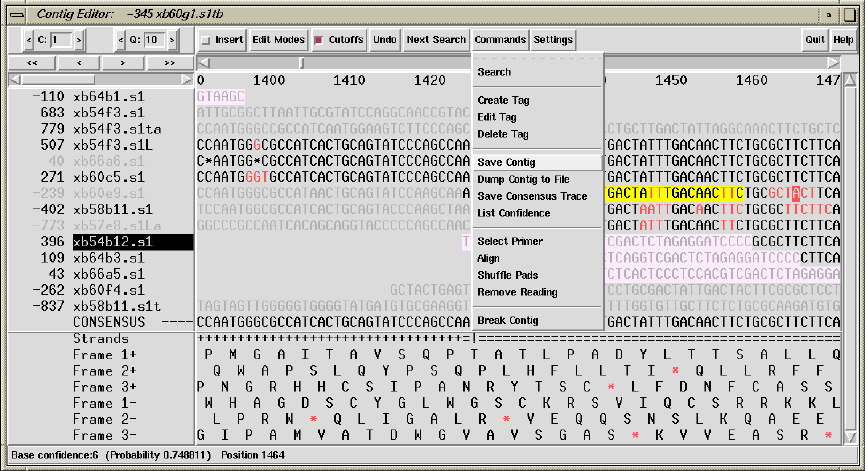Screen dimensions: 865x471
Task: Toggle the Cutoffs checkbox
Action: pos(320,40)
